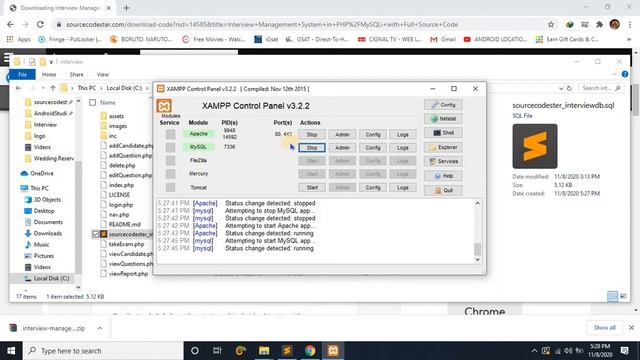Open the Share ribbon tab

76,75
